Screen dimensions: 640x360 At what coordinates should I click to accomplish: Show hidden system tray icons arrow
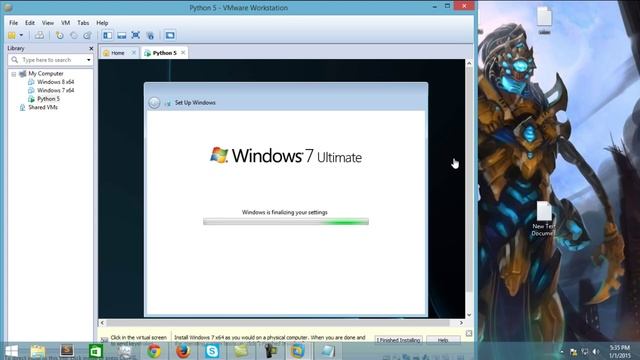tap(562, 352)
